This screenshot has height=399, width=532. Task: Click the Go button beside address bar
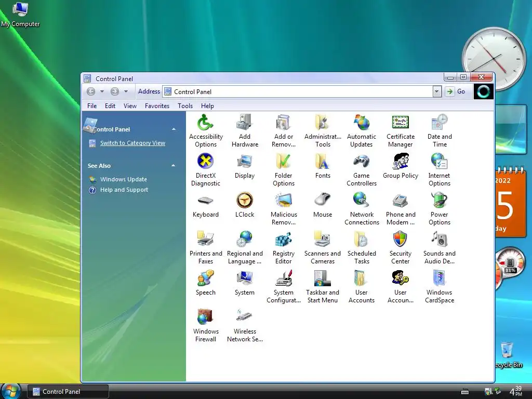[x=455, y=91]
